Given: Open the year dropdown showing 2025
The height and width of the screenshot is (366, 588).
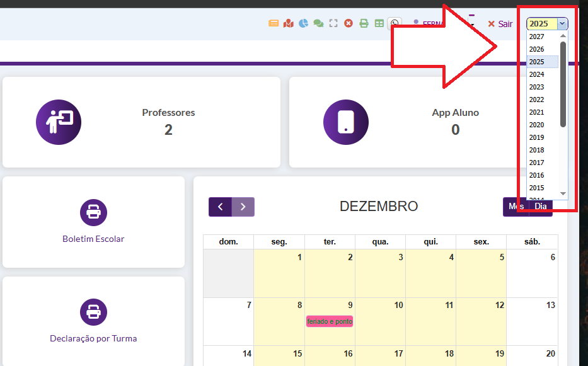Looking at the screenshot, I should pos(547,24).
